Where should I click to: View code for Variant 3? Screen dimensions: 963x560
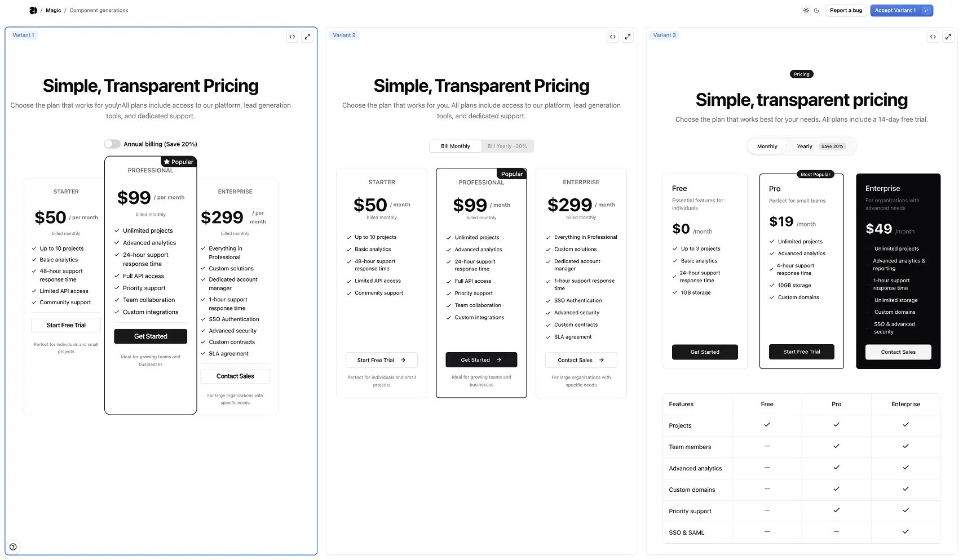[933, 37]
